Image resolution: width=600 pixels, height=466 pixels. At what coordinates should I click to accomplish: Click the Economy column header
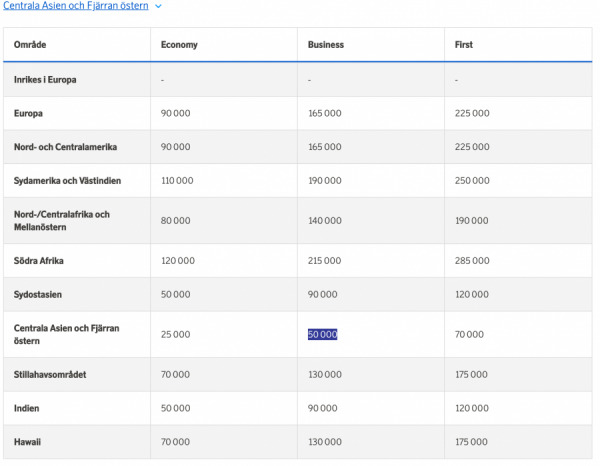(x=180, y=45)
